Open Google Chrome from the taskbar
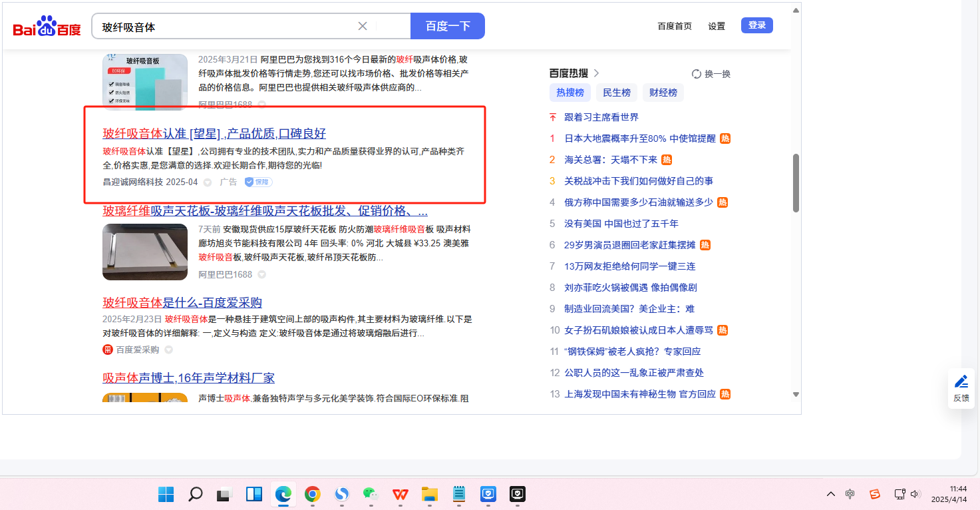This screenshot has height=510, width=980. click(x=312, y=494)
